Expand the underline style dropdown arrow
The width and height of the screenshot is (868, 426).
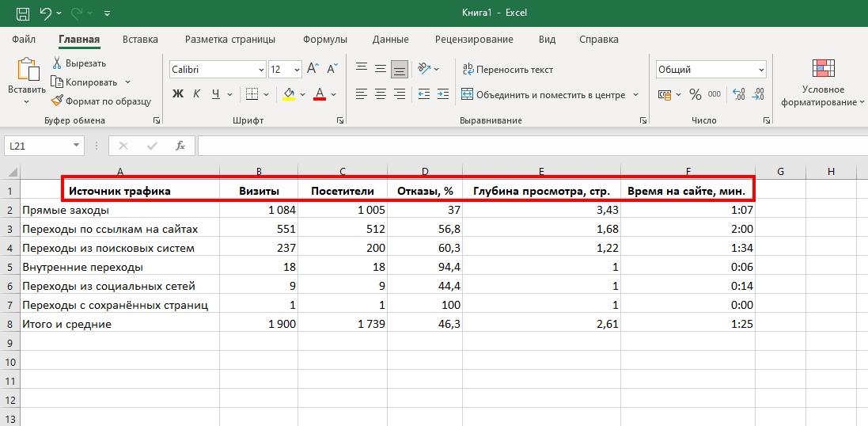[229, 95]
